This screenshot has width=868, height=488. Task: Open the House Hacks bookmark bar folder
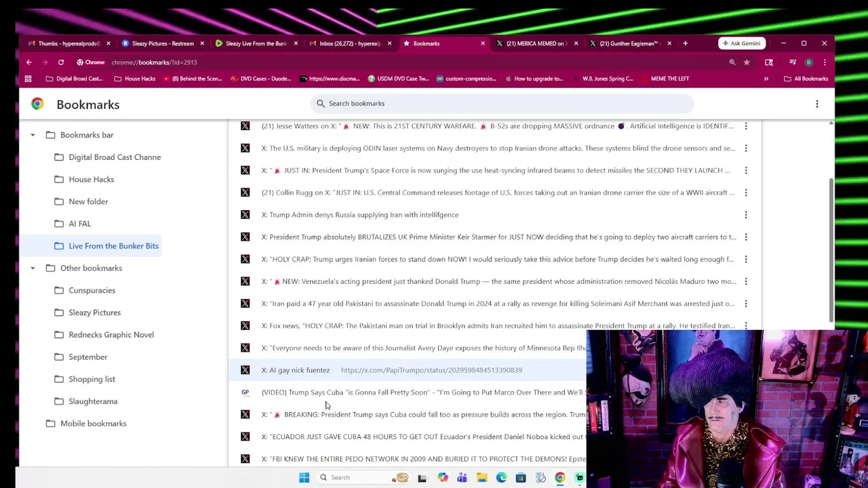134,79
